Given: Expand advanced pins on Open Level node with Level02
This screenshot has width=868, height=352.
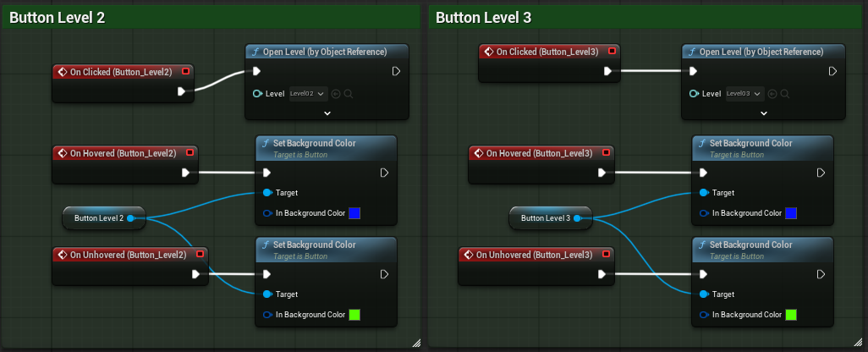Looking at the screenshot, I should point(327,113).
